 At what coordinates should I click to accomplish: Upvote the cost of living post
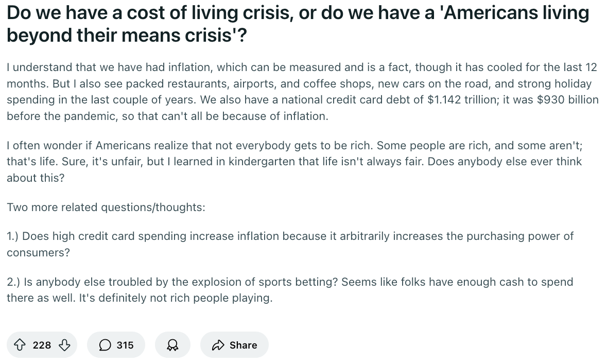coord(21,345)
